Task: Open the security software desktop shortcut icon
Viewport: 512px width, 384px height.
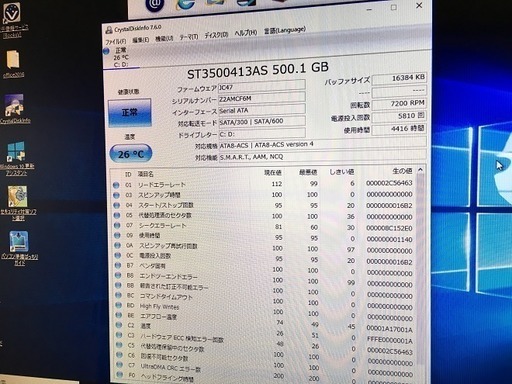Action: click(17, 197)
